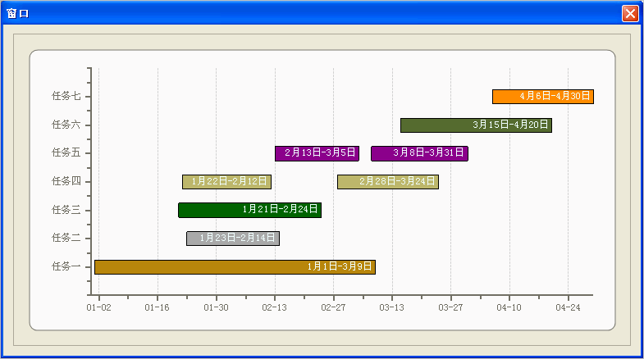Viewport: 644px width, 359px height.
Task: Select the gray 1月23日-2月14日 bar
Action: pyautogui.click(x=233, y=239)
